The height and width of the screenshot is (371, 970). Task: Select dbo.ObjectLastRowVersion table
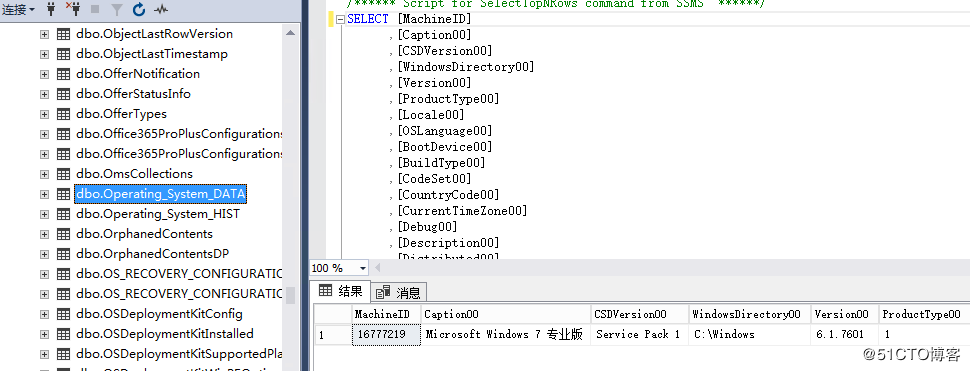tap(155, 34)
